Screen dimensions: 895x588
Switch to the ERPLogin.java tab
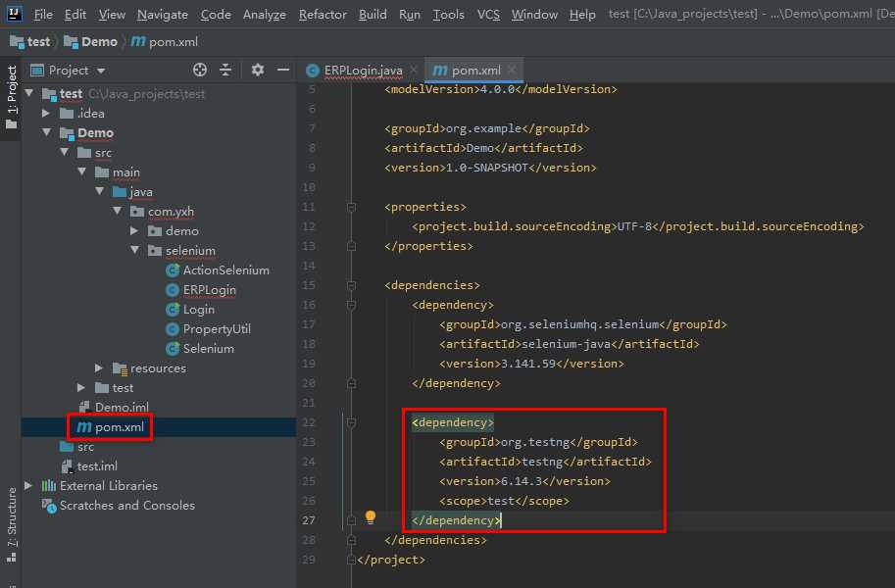pyautogui.click(x=362, y=71)
